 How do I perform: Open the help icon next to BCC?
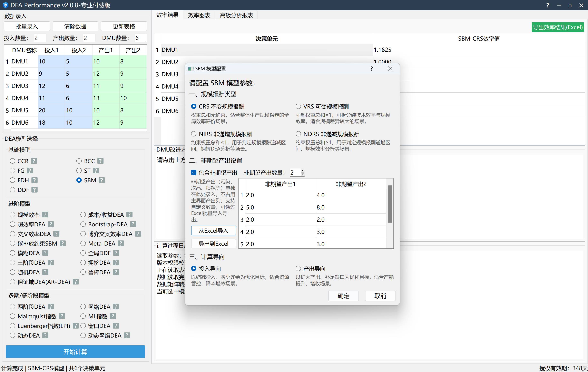click(x=100, y=161)
